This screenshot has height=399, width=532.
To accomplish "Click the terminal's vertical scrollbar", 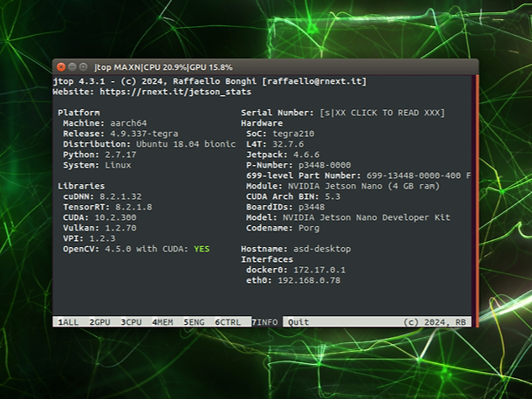I will click(477, 201).
